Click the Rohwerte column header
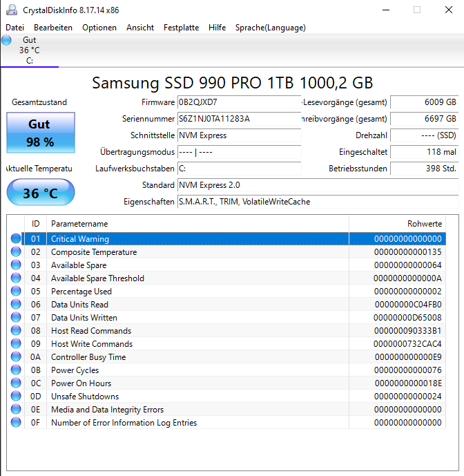 397,224
